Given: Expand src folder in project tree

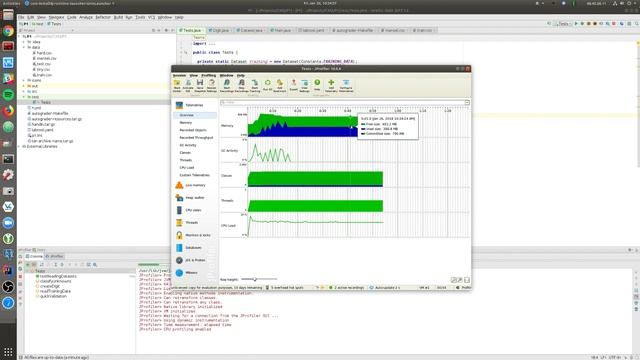Looking at the screenshot, I should click(24, 91).
